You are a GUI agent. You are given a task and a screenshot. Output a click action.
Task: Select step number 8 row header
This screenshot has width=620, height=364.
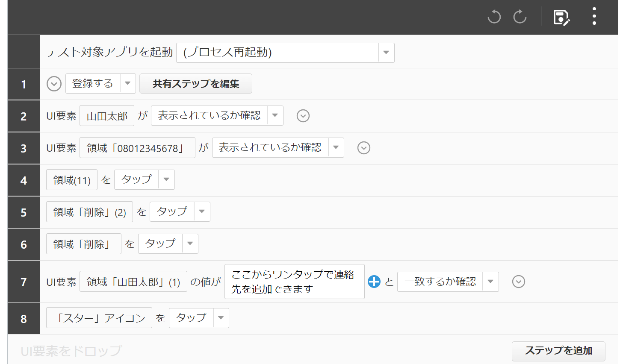(24, 319)
